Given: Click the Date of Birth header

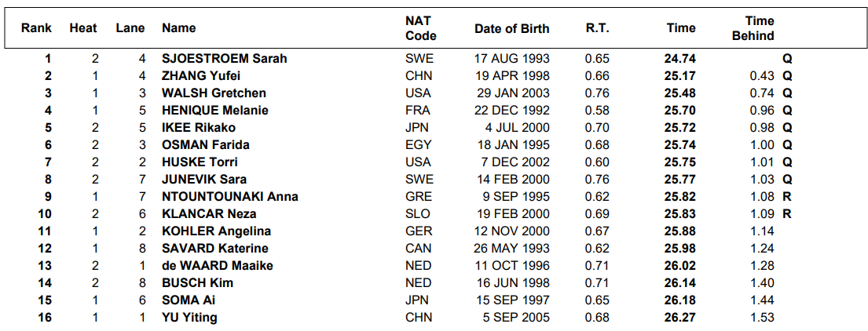Looking at the screenshot, I should point(512,28).
